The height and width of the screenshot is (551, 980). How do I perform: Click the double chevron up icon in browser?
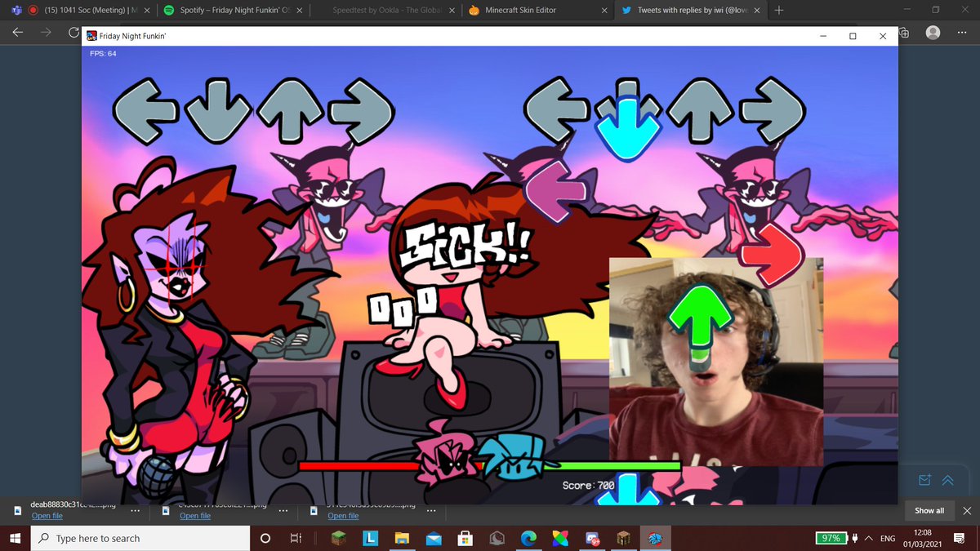click(x=947, y=481)
